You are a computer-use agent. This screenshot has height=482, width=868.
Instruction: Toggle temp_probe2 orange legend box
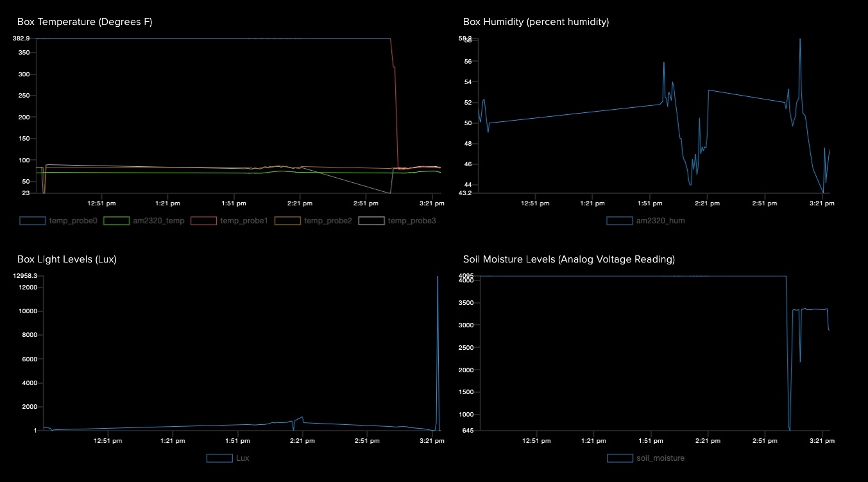pos(287,221)
